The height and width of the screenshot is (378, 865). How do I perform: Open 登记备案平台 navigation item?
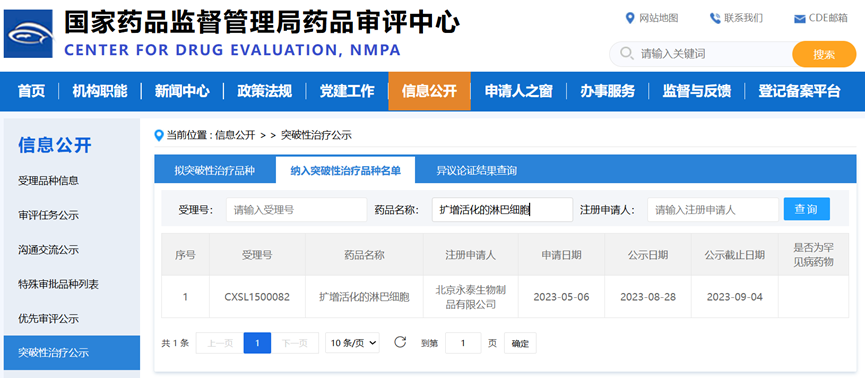(x=799, y=91)
